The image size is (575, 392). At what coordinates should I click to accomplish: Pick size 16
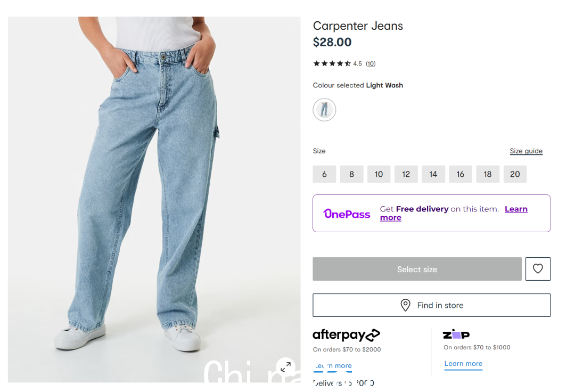(460, 174)
